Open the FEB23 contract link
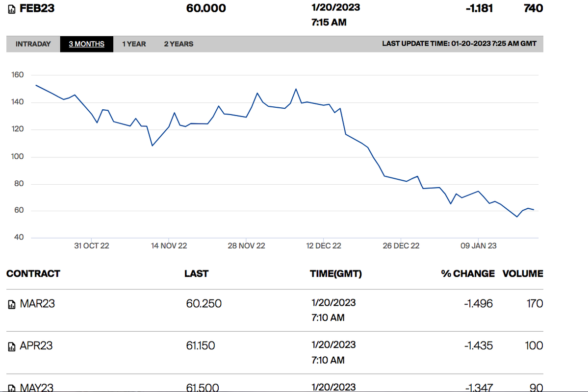 tap(37, 8)
